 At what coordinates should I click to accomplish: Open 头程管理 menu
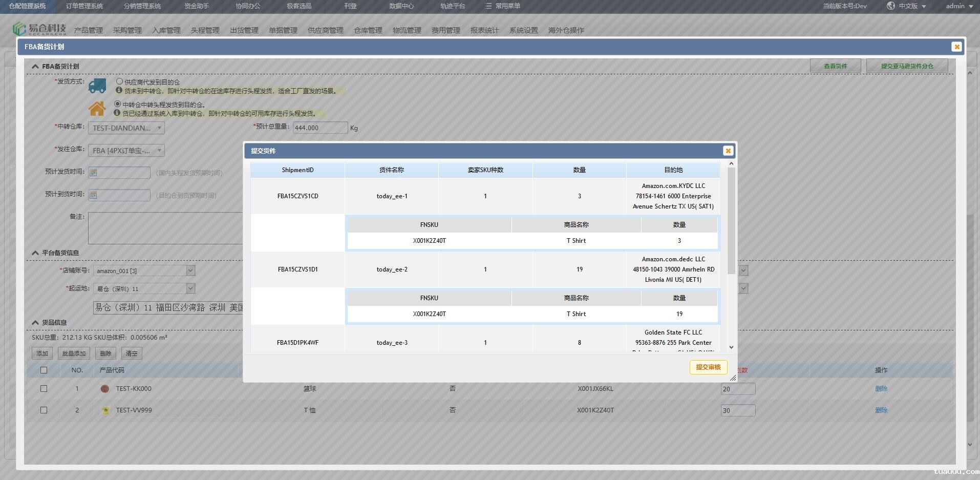(205, 30)
